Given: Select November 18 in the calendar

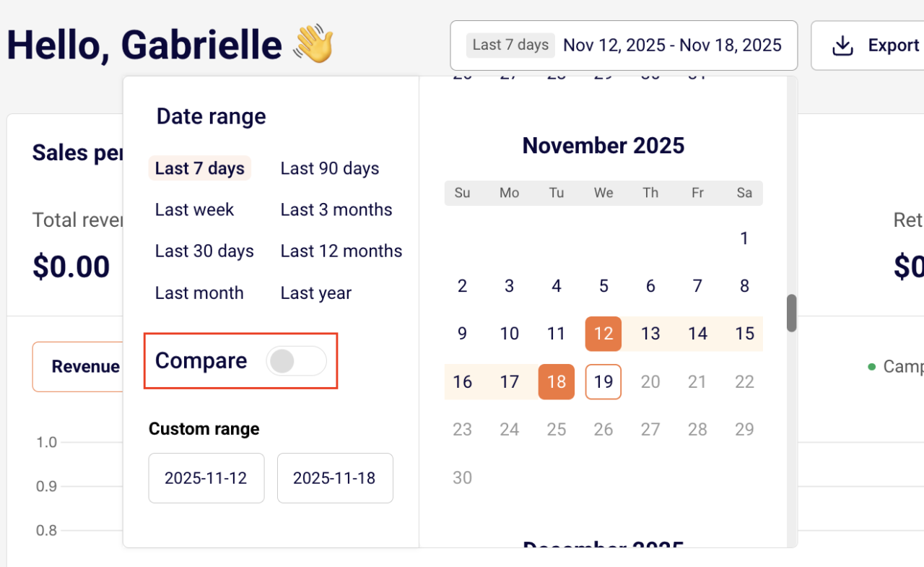Looking at the screenshot, I should point(557,381).
